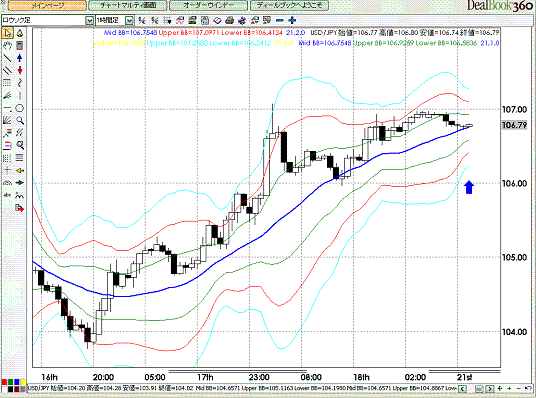
Task: Choose the parallel channel lines tool
Action: point(7,70)
